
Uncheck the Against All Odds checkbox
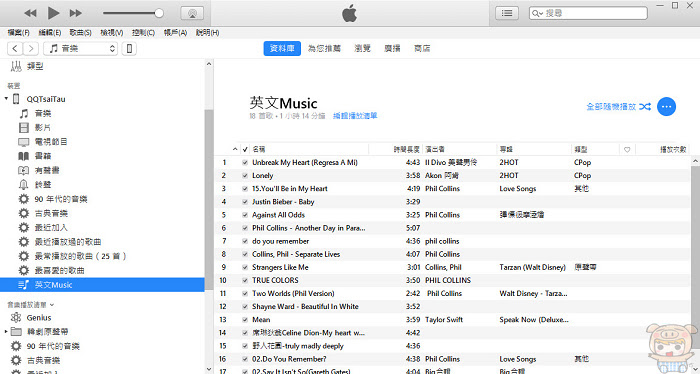click(245, 215)
